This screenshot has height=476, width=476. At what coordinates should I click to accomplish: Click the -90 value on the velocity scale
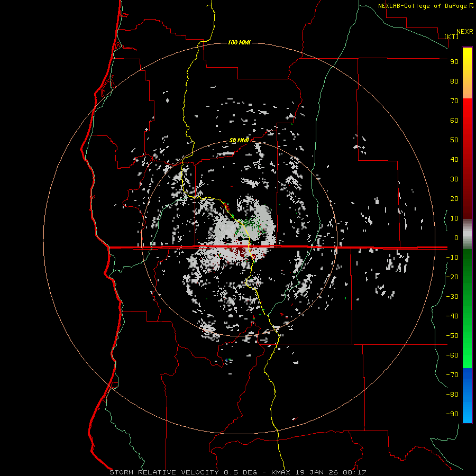coord(452,414)
